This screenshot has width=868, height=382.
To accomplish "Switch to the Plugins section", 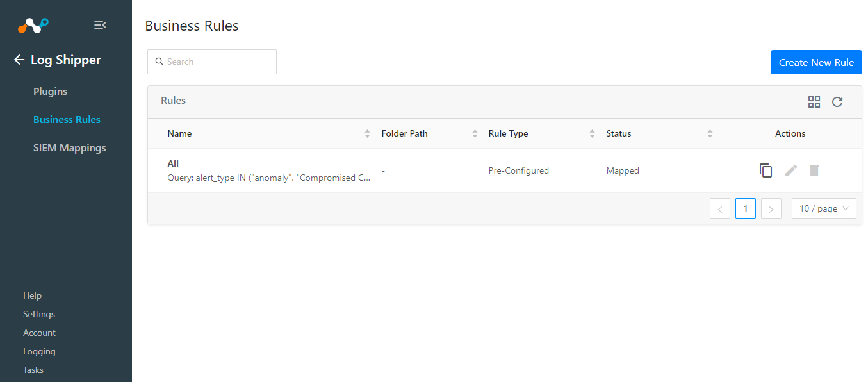I will coord(50,91).
